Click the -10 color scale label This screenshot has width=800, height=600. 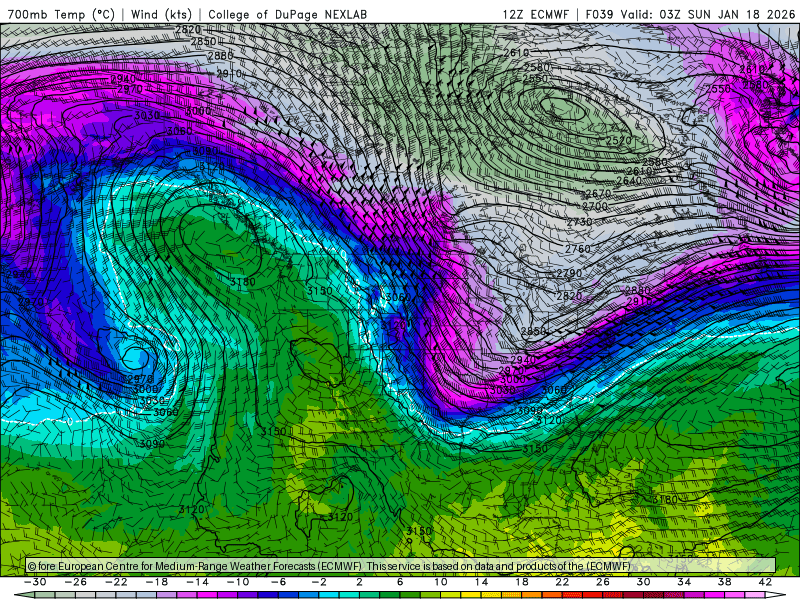238,582
